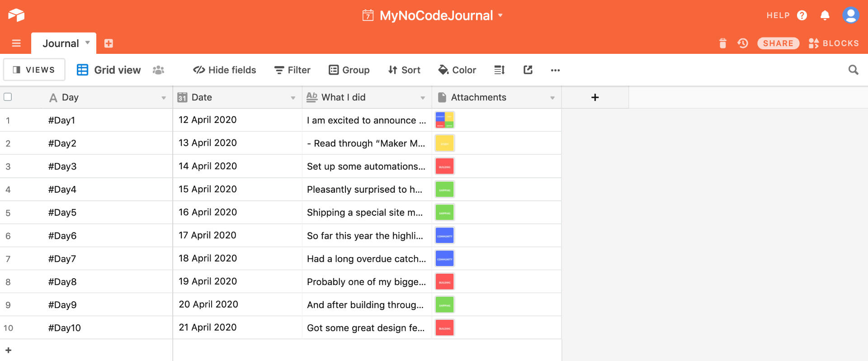Select the Journal table tab
Screen dimensions: 868x361
[61, 43]
